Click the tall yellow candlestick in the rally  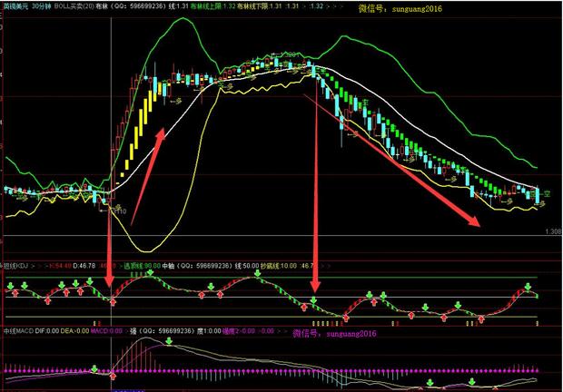[141, 114]
